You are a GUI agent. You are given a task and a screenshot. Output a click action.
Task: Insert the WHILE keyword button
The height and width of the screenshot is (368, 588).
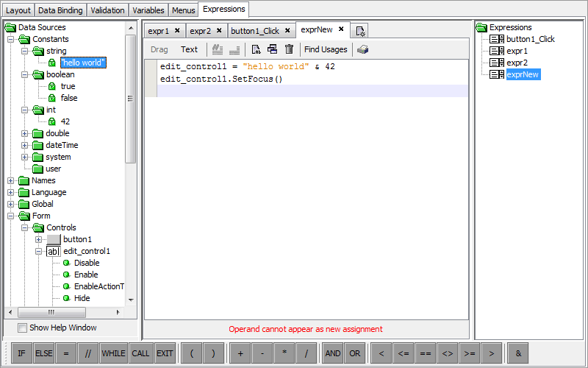(113, 353)
